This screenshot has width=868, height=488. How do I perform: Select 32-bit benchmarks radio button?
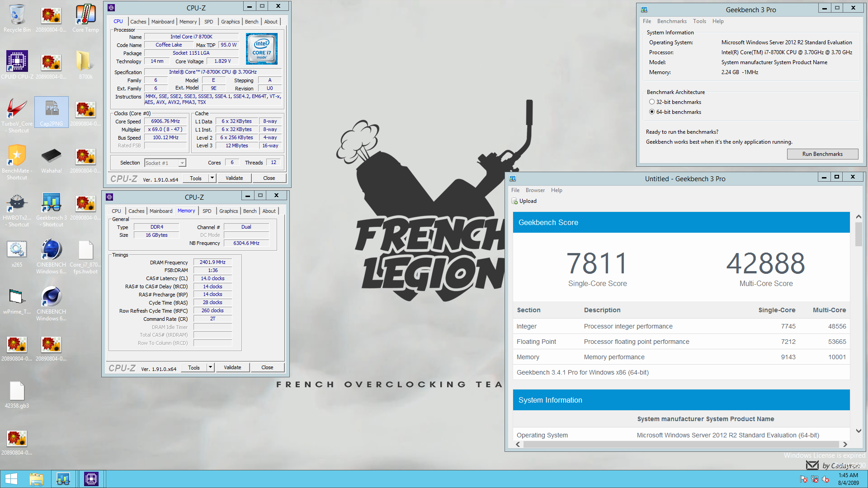[652, 102]
